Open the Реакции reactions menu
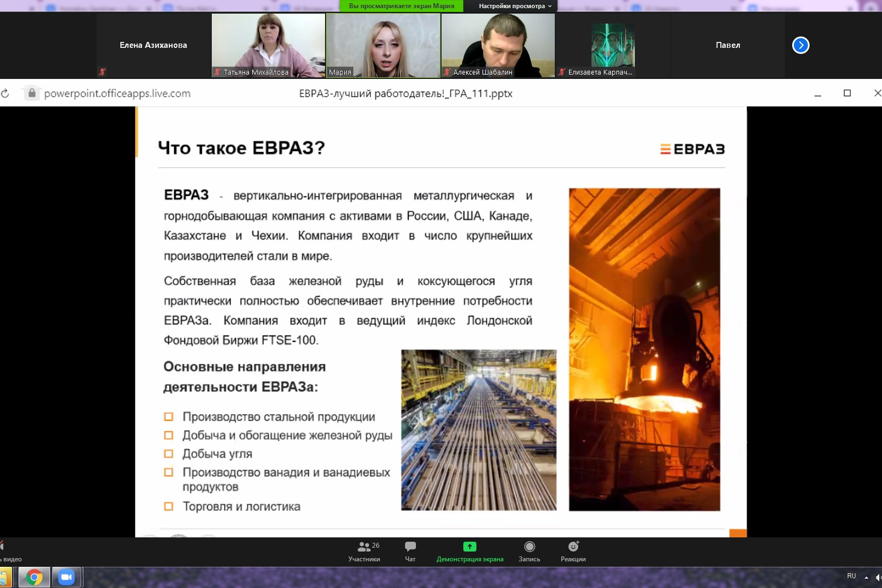Screen dimensions: 882x588 pyautogui.click(x=573, y=552)
